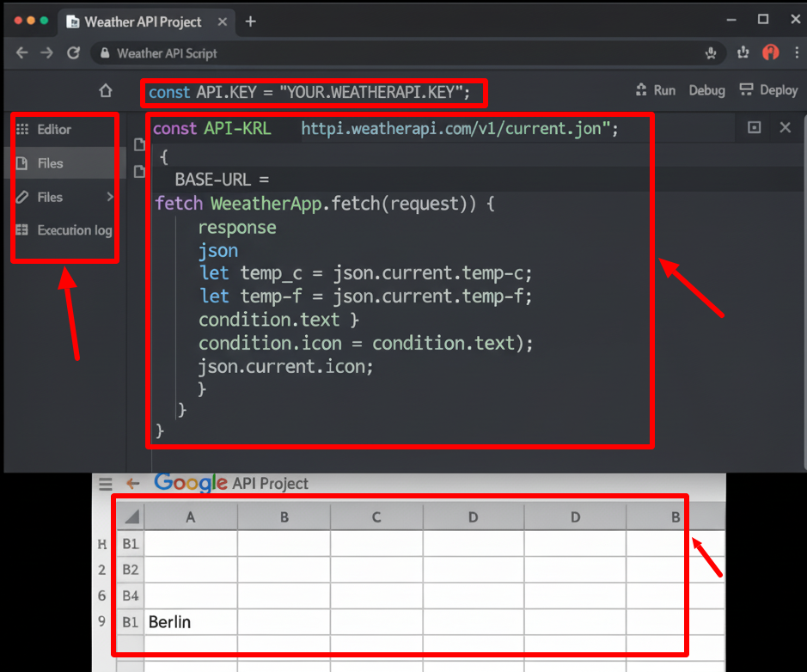Select the cell containing Berlin

(191, 622)
